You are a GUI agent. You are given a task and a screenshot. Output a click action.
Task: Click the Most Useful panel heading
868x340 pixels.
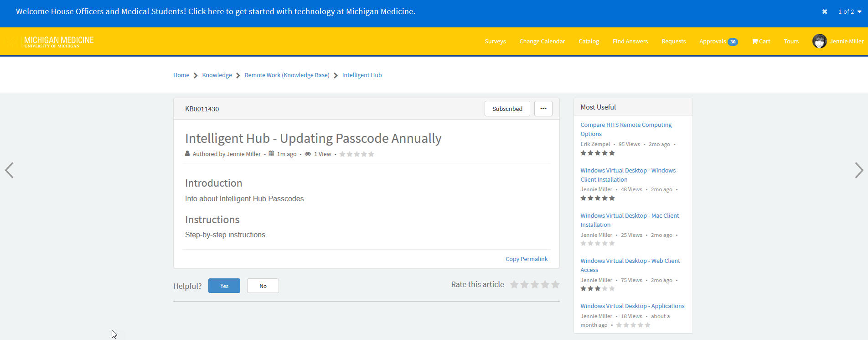click(598, 107)
